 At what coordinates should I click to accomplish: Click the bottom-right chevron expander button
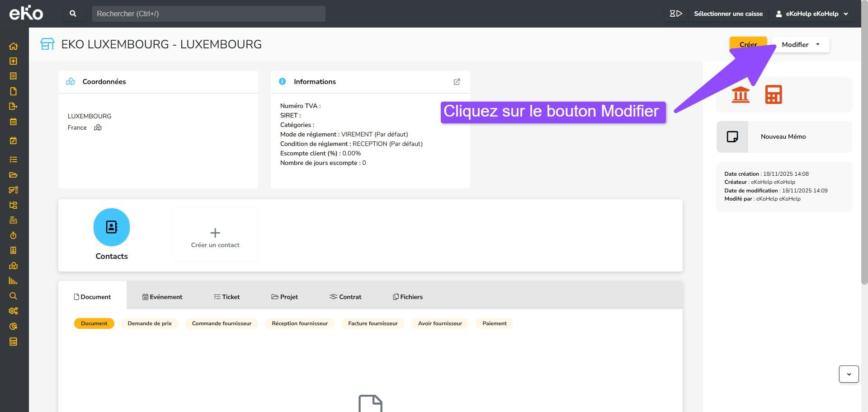(x=849, y=374)
